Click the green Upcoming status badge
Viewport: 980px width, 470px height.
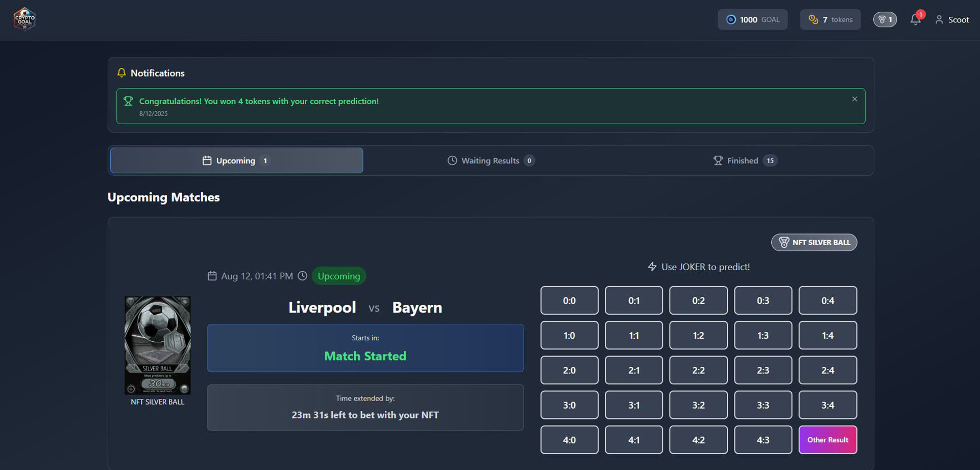coord(338,276)
